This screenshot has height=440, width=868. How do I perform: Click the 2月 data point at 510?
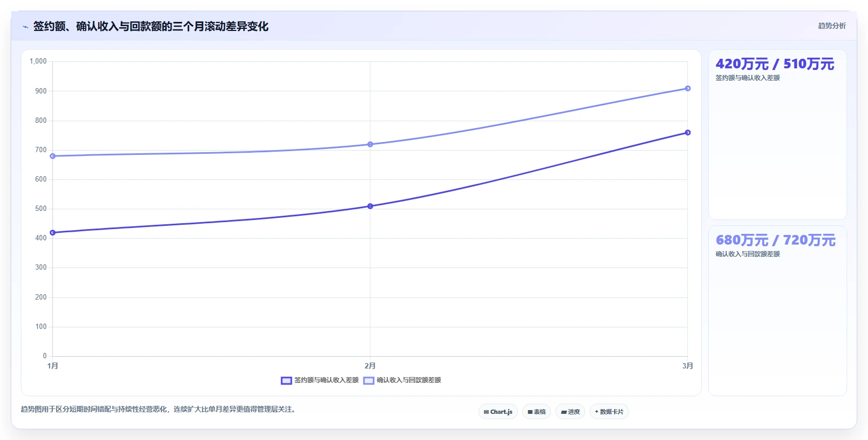370,206
